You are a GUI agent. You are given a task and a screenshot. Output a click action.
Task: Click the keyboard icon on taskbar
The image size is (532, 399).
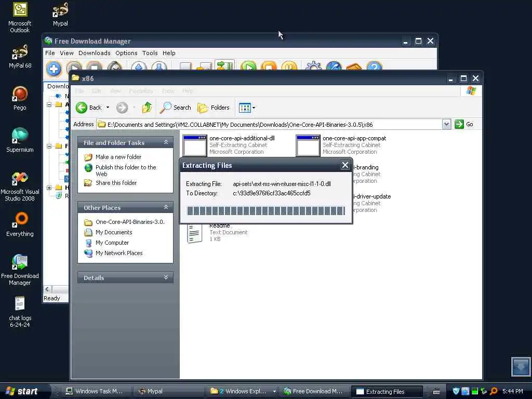coord(436,392)
